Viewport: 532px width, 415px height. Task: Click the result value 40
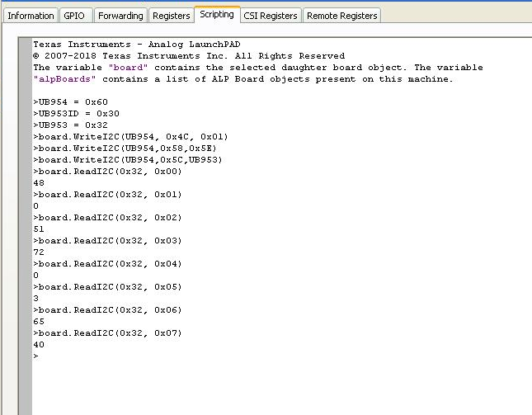coord(39,344)
